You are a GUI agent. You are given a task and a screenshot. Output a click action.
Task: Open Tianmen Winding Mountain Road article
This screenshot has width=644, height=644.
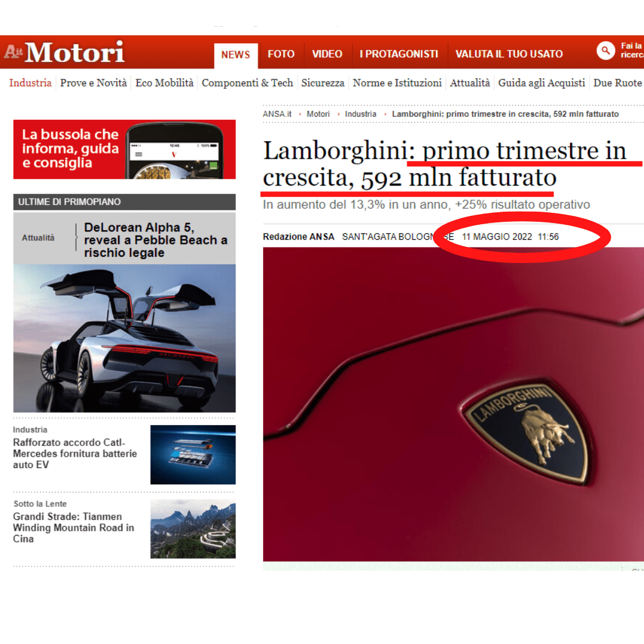[x=73, y=528]
